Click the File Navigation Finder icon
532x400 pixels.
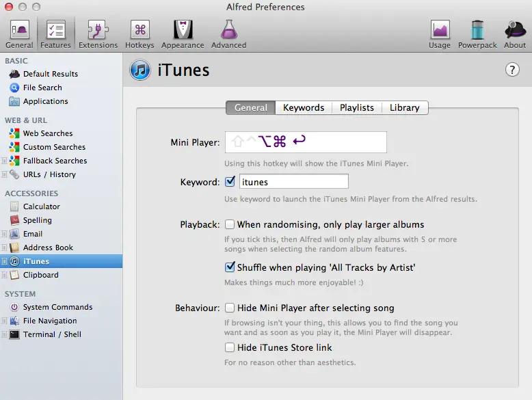14,321
